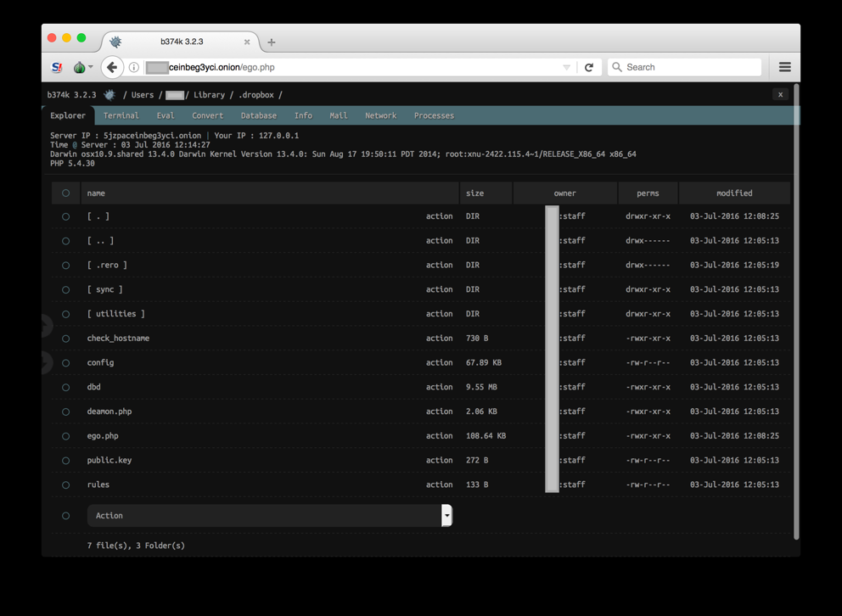Click in the browser Search field
The width and height of the screenshot is (842, 616).
[689, 67]
